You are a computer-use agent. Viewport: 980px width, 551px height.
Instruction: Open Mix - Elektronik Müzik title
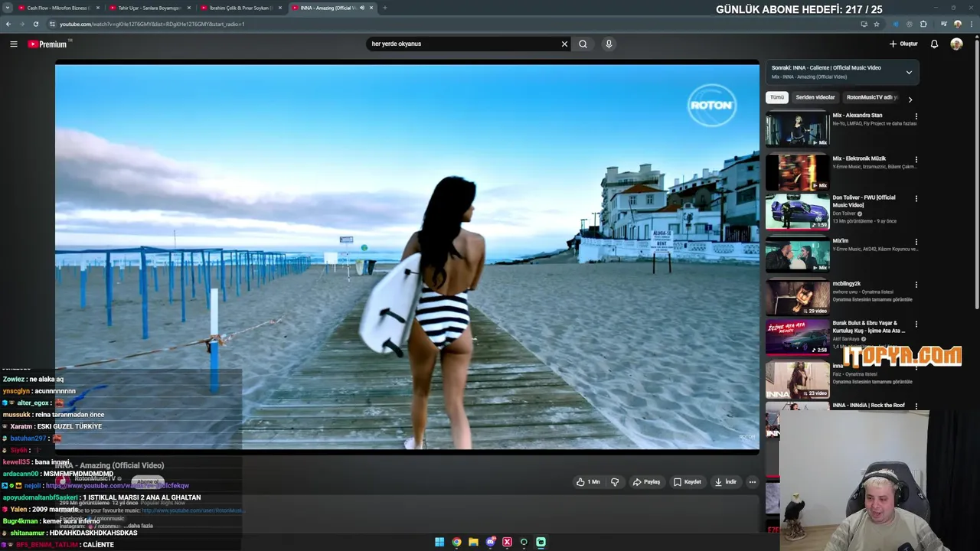pos(859,158)
